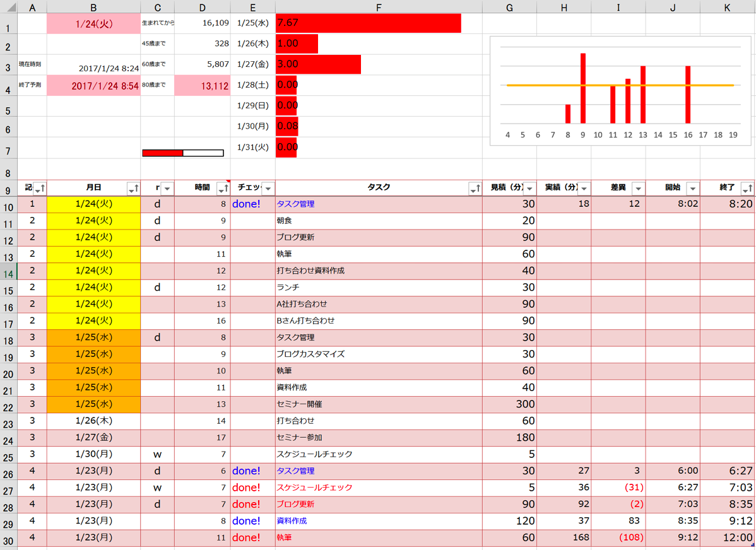Select the pink 1/24(火) date cell in row 1
756x550 pixels.
(x=93, y=23)
